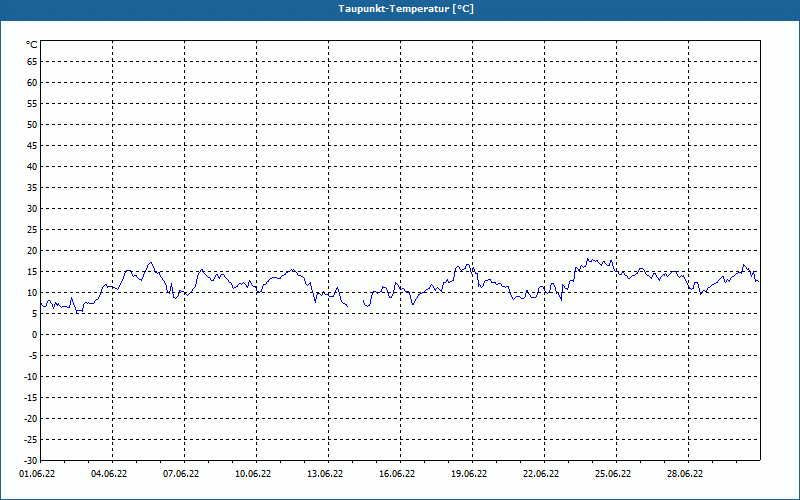Screen dimensions: 800x500
Task: Click the 20 y-axis label
Action: [x=32, y=251]
